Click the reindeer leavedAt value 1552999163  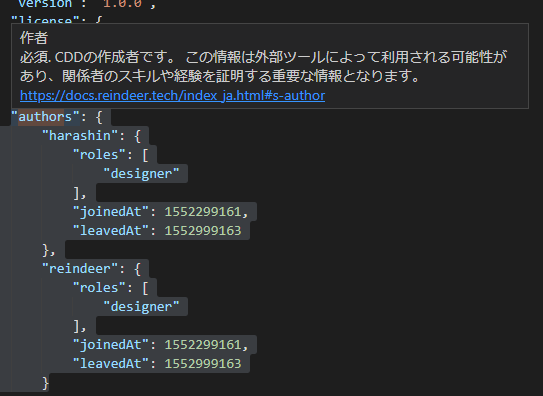click(x=203, y=364)
